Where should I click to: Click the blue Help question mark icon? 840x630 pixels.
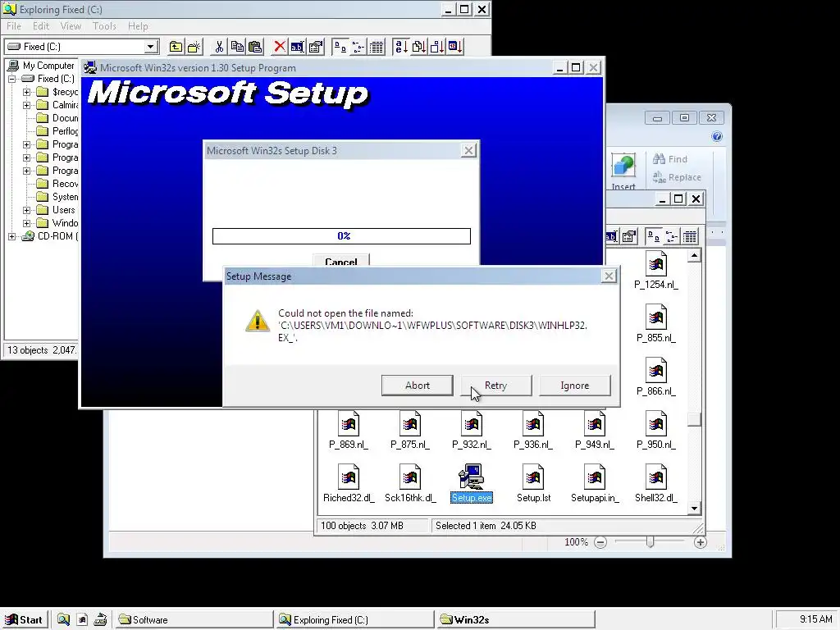(717, 137)
